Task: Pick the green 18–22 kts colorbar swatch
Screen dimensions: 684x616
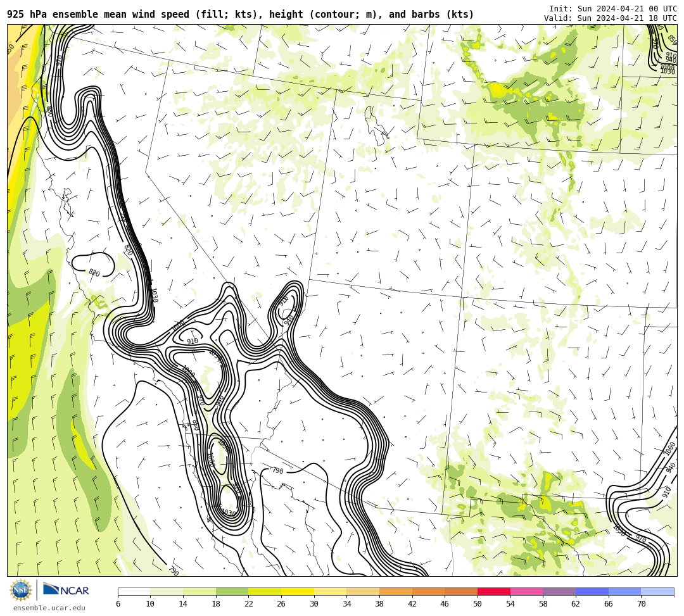Action: tap(232, 591)
